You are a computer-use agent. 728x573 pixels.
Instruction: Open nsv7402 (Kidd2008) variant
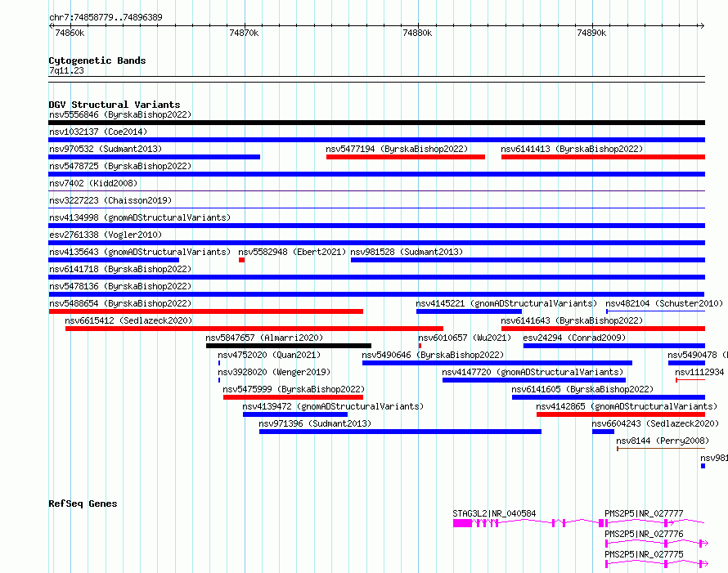[93, 183]
